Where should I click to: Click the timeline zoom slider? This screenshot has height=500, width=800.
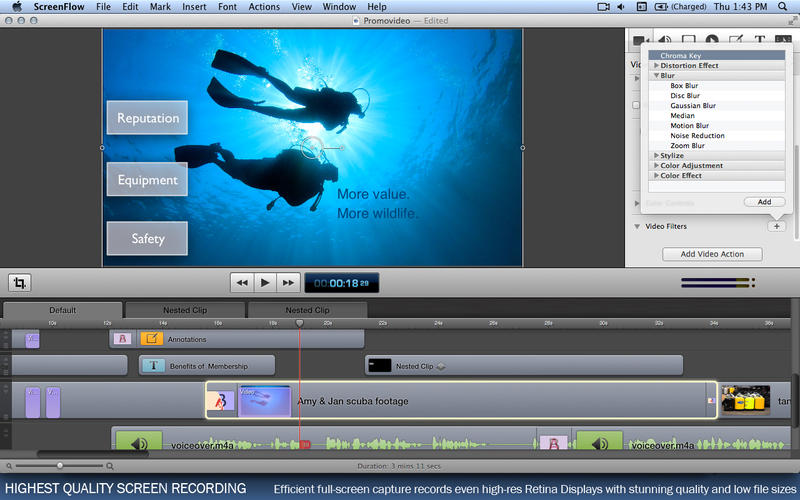pyautogui.click(x=60, y=465)
